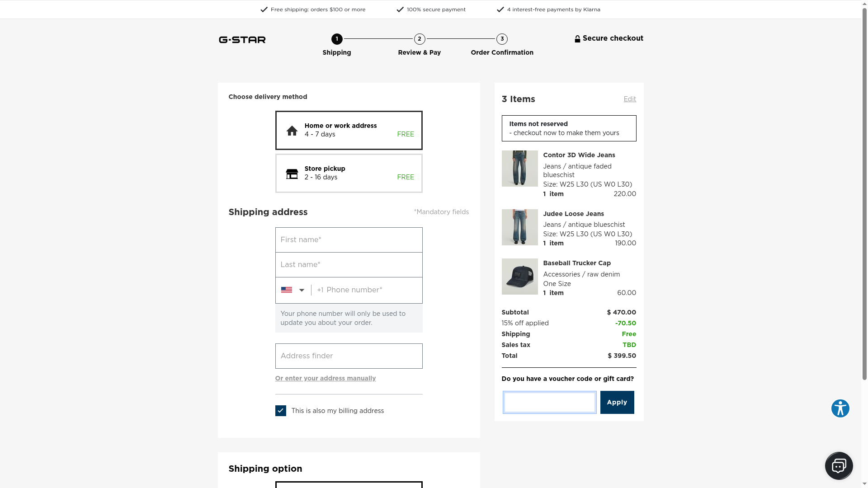The width and height of the screenshot is (868, 488).
Task: Go to the Review & Pay step
Action: coord(420,39)
